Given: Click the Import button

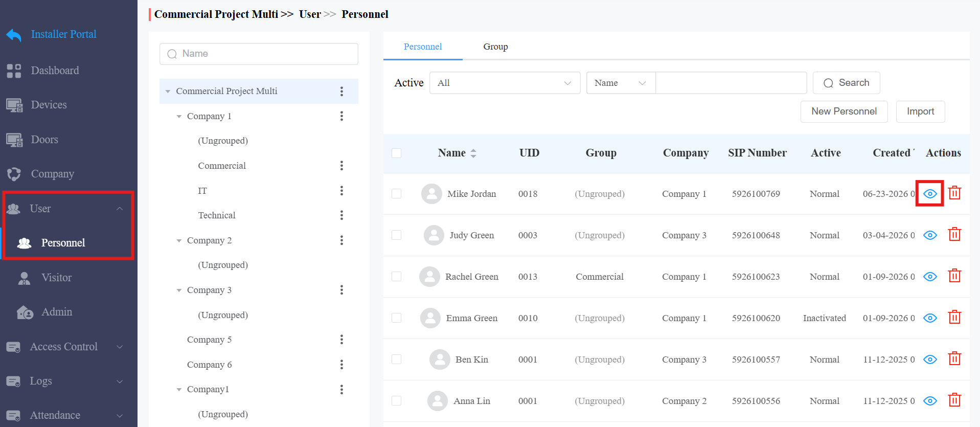Looking at the screenshot, I should click(x=920, y=111).
